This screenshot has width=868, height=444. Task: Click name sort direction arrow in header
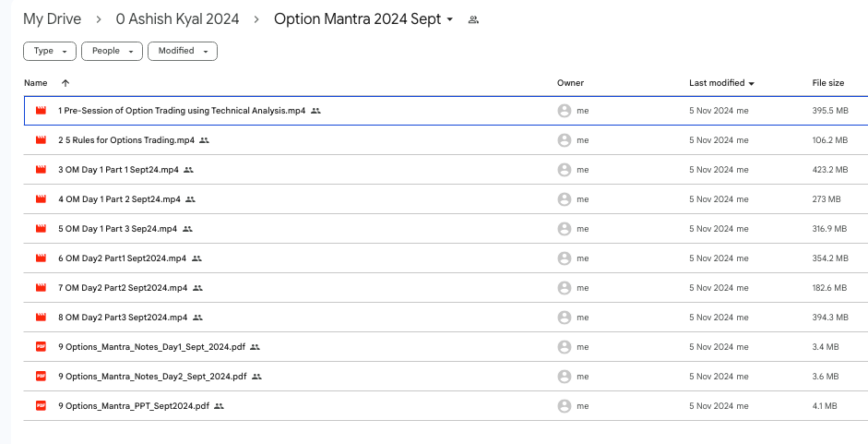click(x=65, y=83)
